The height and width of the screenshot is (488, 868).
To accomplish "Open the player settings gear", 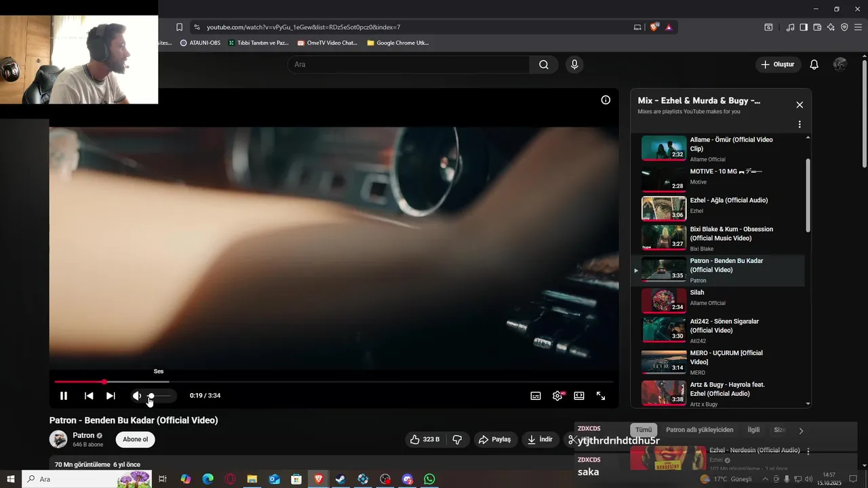I will (x=557, y=396).
